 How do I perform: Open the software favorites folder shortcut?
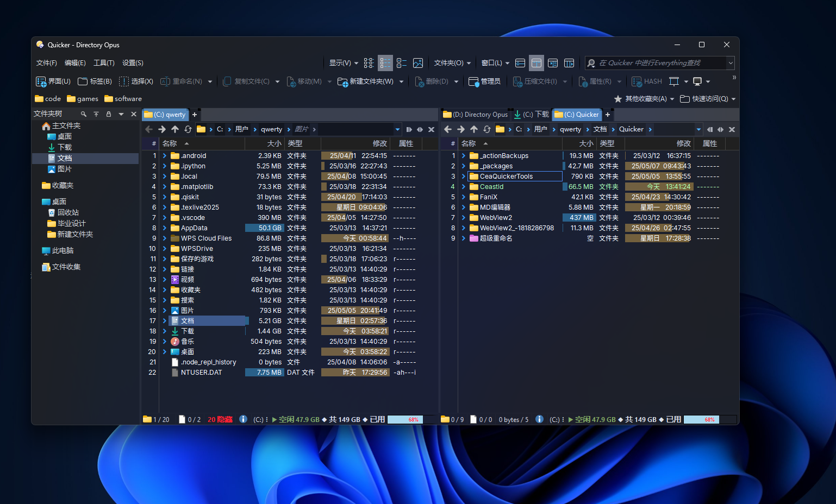[123, 99]
